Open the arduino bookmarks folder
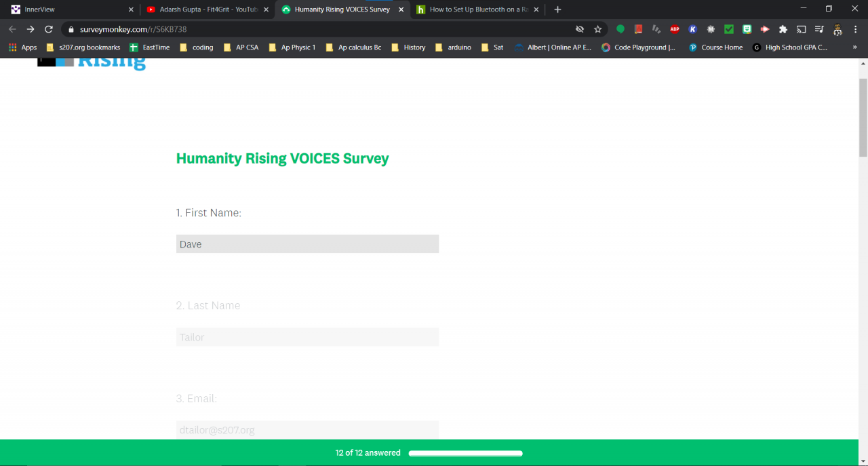The height and width of the screenshot is (466, 868). 453,47
